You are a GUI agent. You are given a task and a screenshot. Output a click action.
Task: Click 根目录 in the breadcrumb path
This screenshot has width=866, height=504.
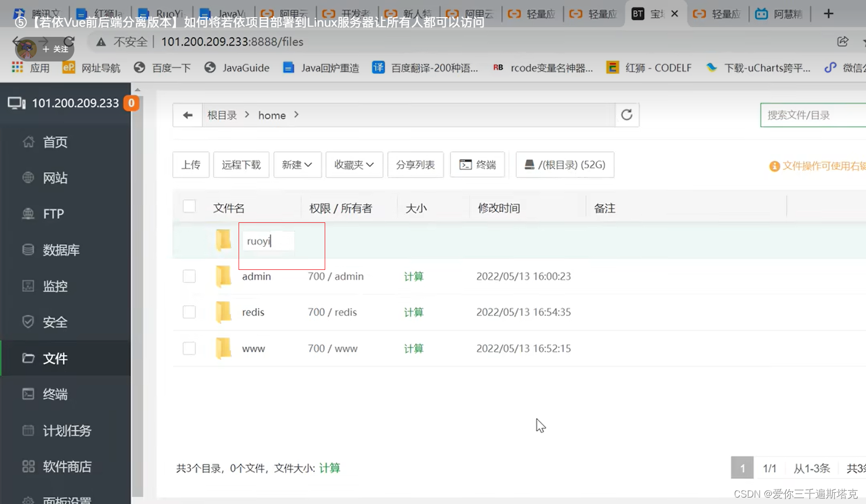tap(222, 115)
